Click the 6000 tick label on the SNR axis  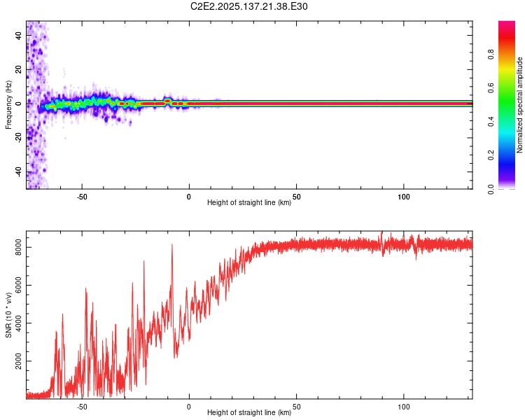[x=18, y=285]
